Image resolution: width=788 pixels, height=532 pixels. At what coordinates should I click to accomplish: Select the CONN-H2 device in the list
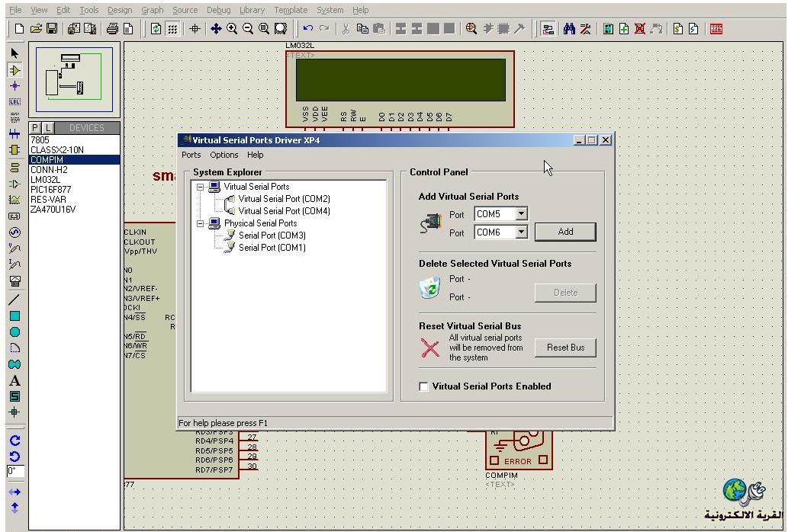tap(75, 170)
